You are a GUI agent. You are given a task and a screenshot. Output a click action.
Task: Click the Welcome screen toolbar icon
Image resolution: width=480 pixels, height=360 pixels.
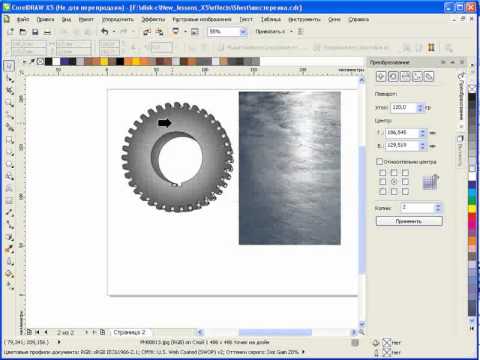[x=195, y=32]
